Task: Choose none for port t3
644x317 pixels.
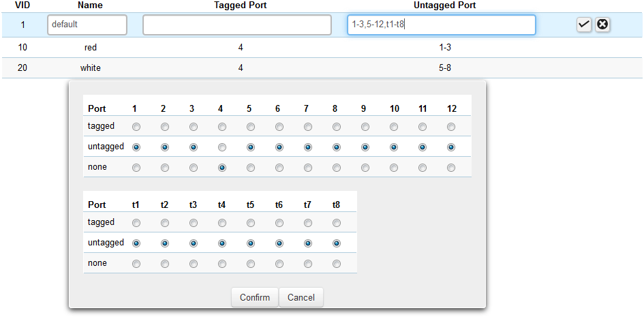Action: click(194, 264)
